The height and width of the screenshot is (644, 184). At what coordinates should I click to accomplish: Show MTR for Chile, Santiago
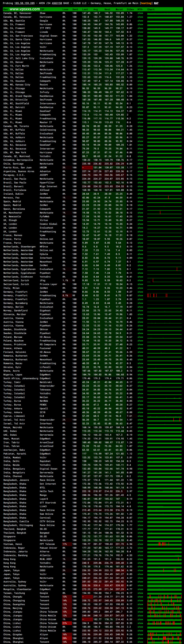pyautogui.click(x=140, y=164)
